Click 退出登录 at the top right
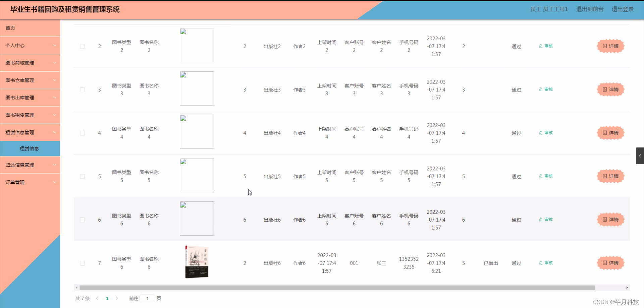644x308 pixels. (623, 9)
